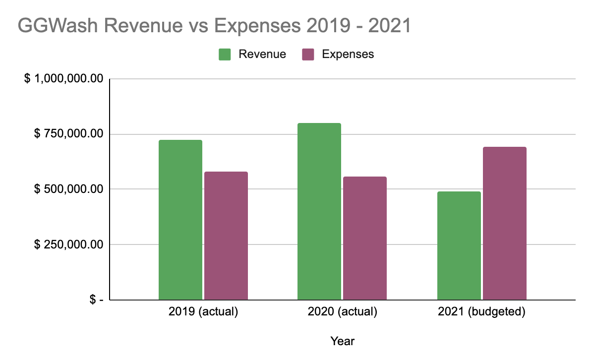Select the green Revenue legend swatch
The height and width of the screenshot is (364, 593).
pos(225,55)
